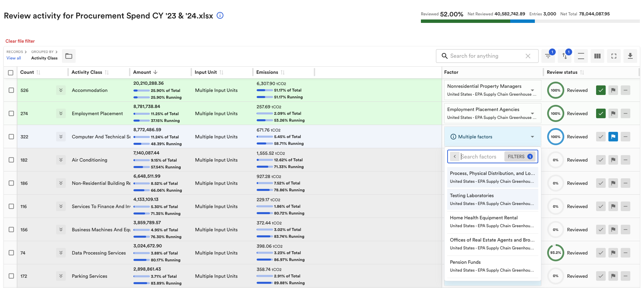
Task: Select the Data Processing Services checkbox
Action: tap(11, 253)
